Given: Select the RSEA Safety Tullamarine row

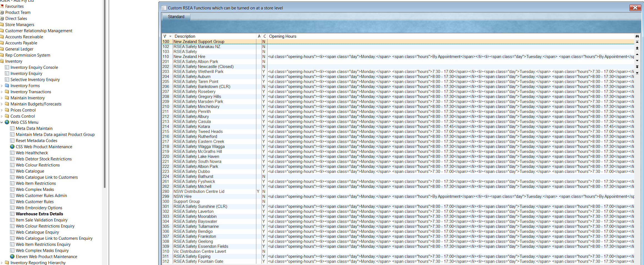Looking at the screenshot, I should [398, 226].
